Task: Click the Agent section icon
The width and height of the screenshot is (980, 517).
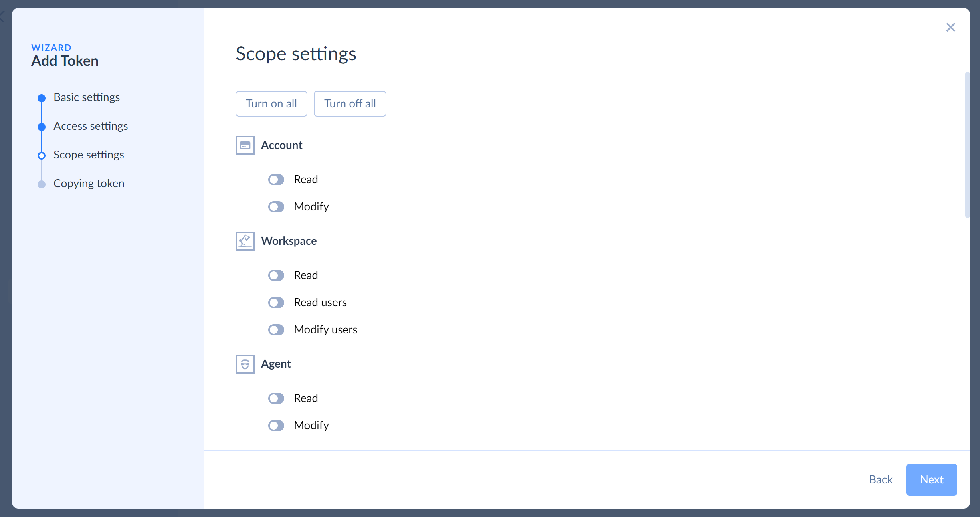Action: (x=245, y=363)
